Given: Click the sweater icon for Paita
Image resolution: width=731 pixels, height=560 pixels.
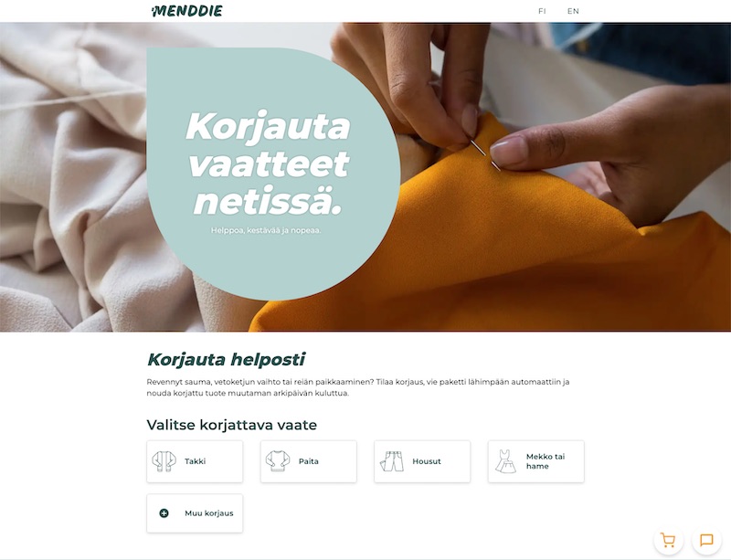Looking at the screenshot, I should 278,461.
